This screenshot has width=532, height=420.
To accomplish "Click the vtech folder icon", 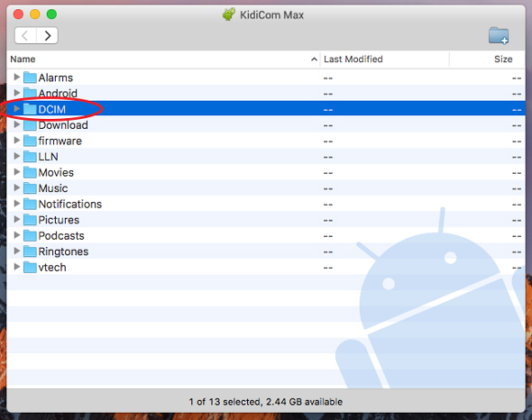I will (30, 267).
